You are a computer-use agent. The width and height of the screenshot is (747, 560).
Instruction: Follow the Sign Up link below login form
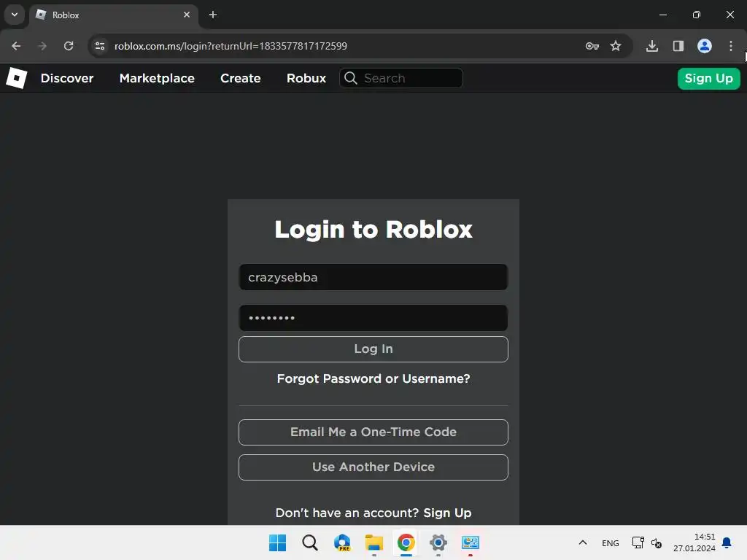pyautogui.click(x=447, y=513)
